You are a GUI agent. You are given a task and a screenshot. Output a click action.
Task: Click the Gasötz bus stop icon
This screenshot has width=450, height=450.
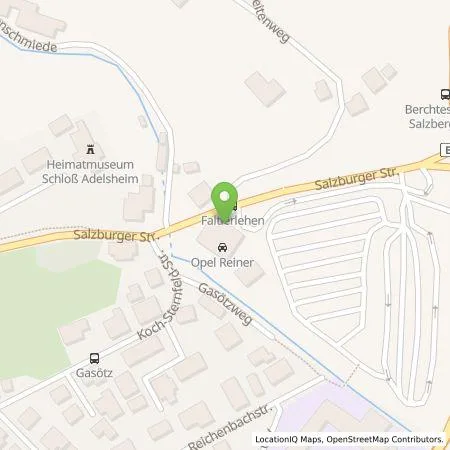(94, 358)
